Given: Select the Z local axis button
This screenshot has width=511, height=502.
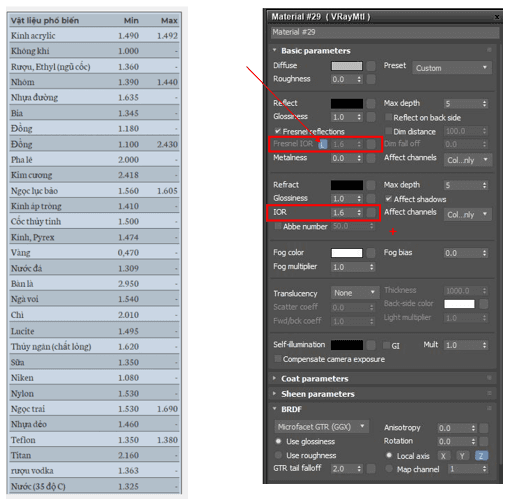Looking at the screenshot, I should (x=481, y=456).
